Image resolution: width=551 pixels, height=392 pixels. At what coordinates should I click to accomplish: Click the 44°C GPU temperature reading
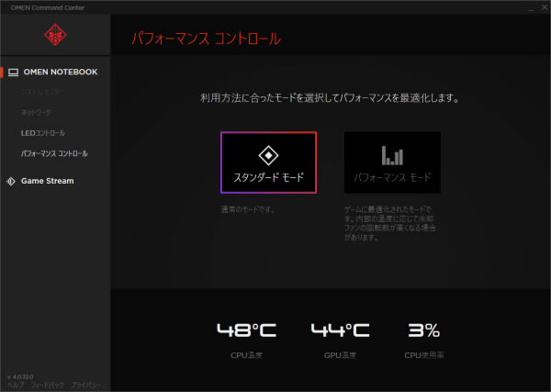[x=340, y=330]
